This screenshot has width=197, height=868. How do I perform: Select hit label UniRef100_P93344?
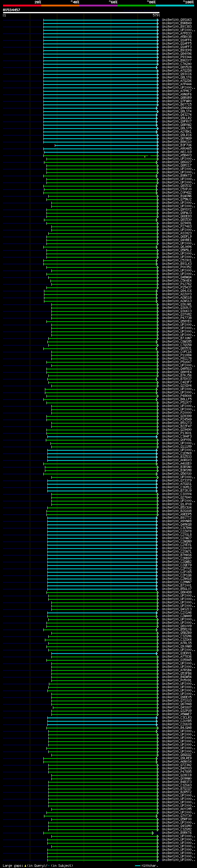pos(177,57)
